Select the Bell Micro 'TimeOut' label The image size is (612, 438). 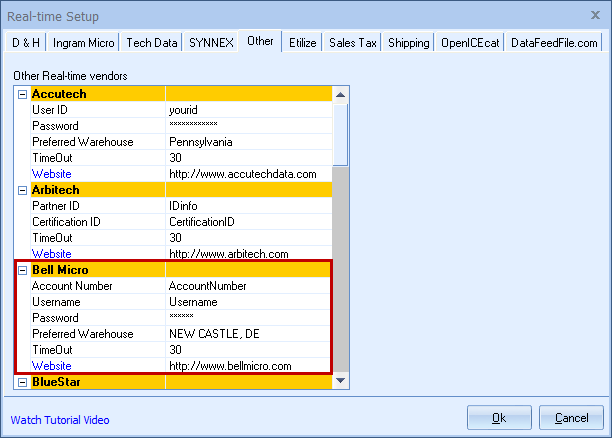[52, 350]
